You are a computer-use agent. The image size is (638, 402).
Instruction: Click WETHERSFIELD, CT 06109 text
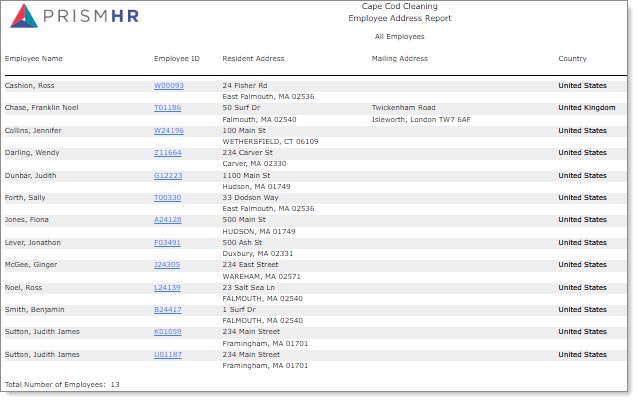tap(271, 142)
